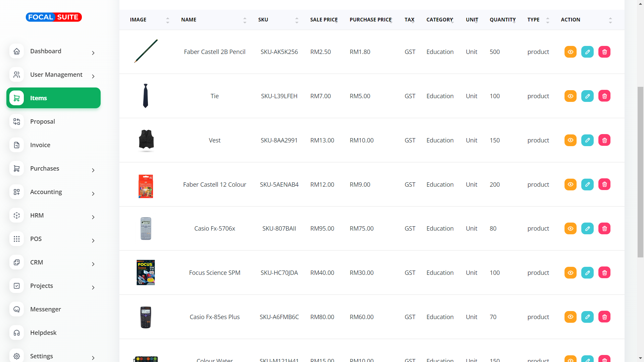View Casio Fx-5706x details
The image size is (644, 362).
click(570, 229)
